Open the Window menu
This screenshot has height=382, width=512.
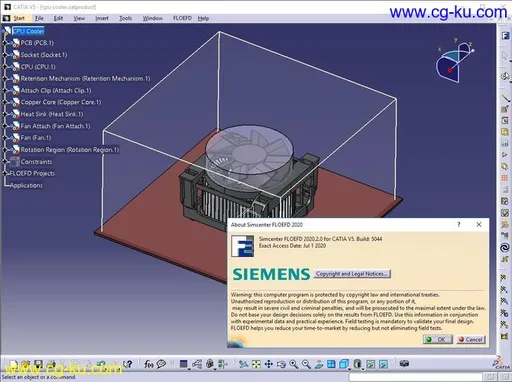[152, 18]
